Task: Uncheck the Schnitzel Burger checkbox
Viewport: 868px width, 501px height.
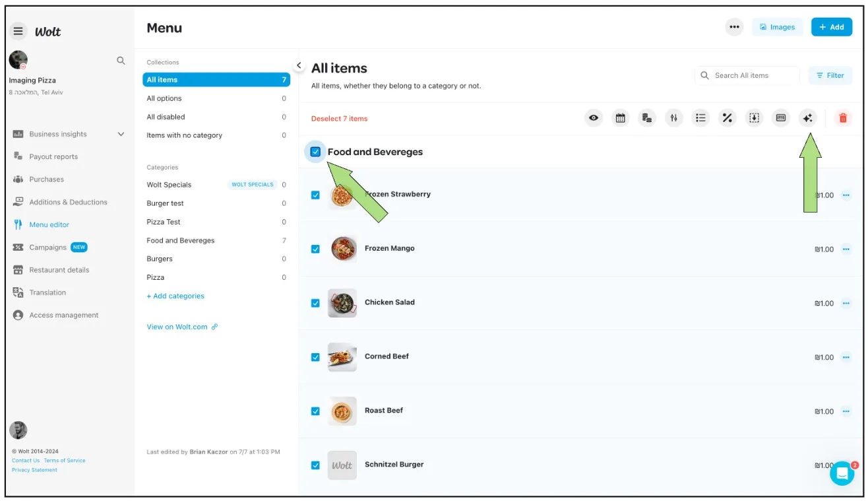Action: click(x=315, y=465)
